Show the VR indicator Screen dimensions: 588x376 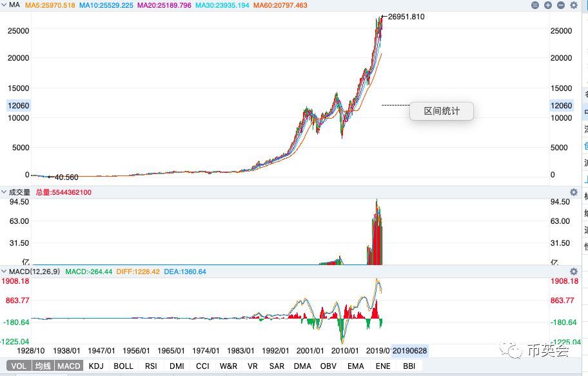click(252, 366)
